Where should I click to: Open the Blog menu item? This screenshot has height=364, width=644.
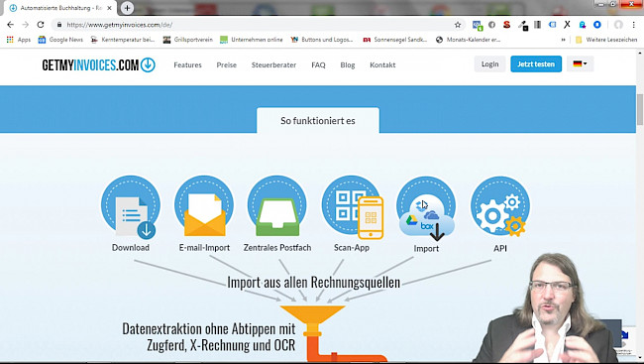[348, 65]
